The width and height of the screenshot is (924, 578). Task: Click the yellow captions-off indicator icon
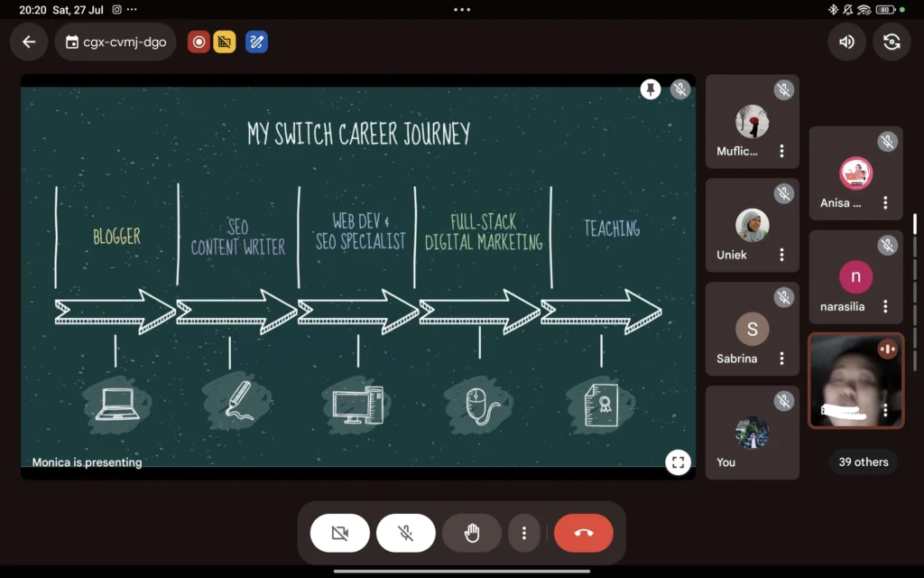pos(225,42)
